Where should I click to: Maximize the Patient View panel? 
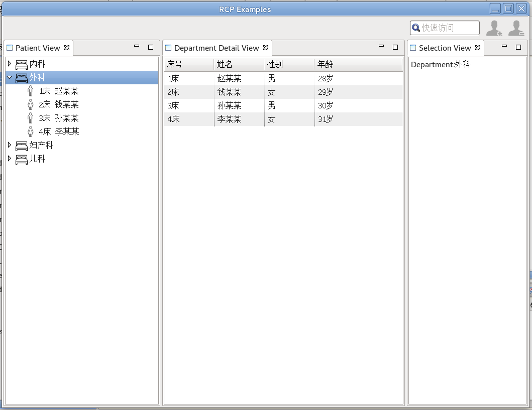(151, 47)
